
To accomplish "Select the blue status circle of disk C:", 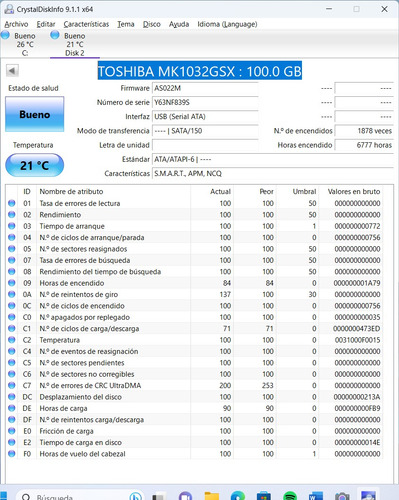I will point(5,35).
